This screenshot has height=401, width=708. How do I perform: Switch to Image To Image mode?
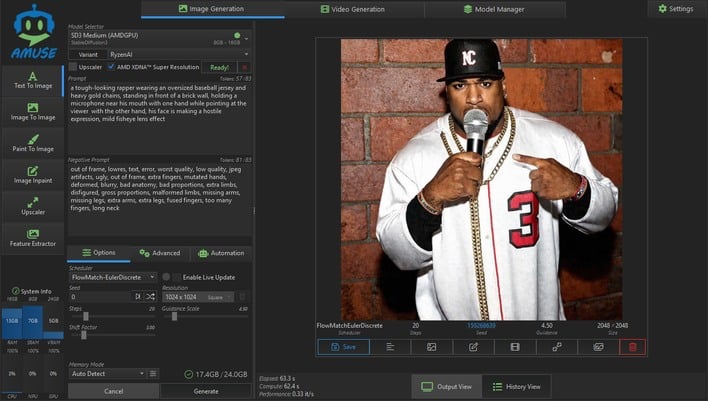[x=33, y=112]
